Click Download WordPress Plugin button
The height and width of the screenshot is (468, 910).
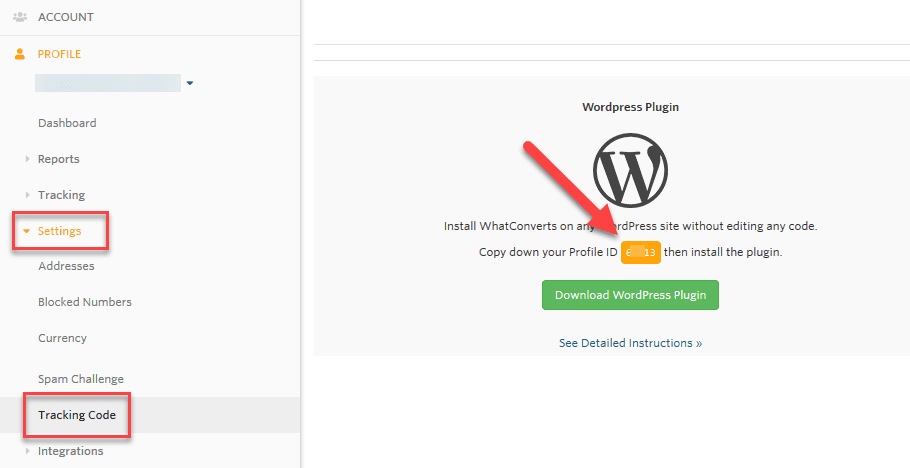coord(630,295)
